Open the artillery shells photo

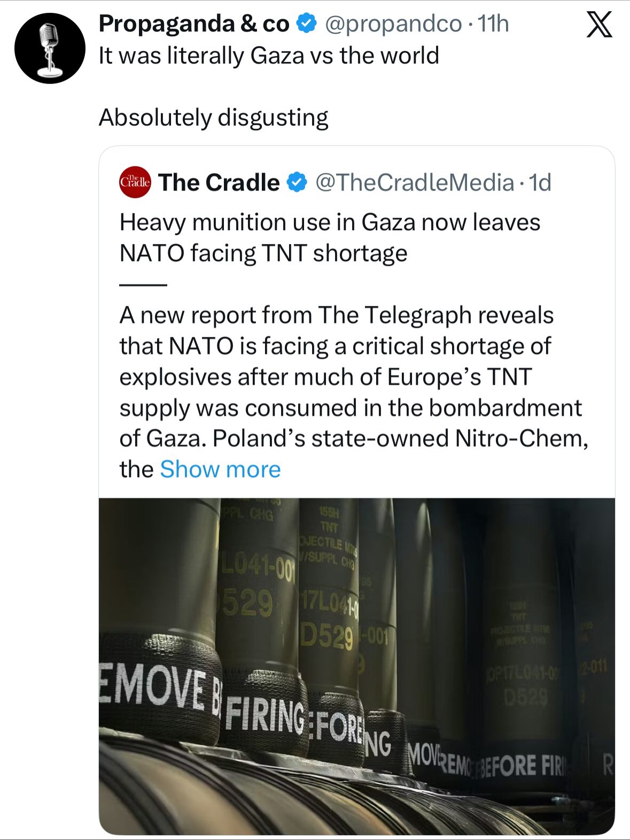[356, 666]
